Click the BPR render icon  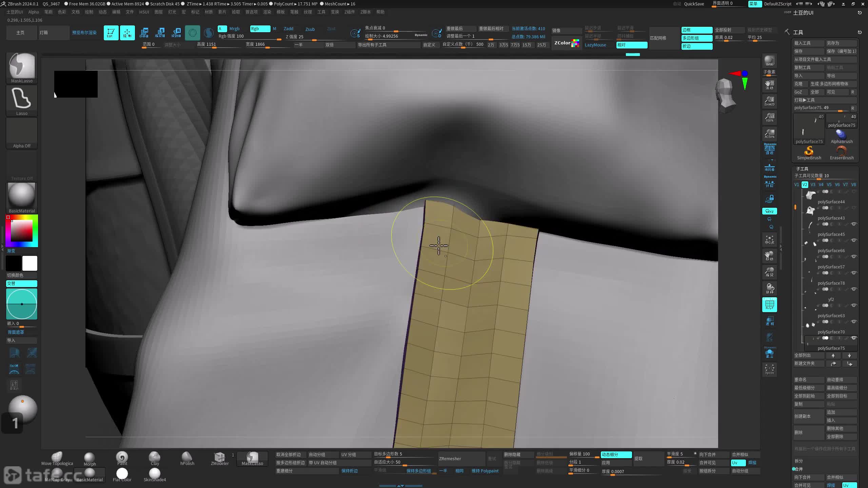[x=769, y=61]
